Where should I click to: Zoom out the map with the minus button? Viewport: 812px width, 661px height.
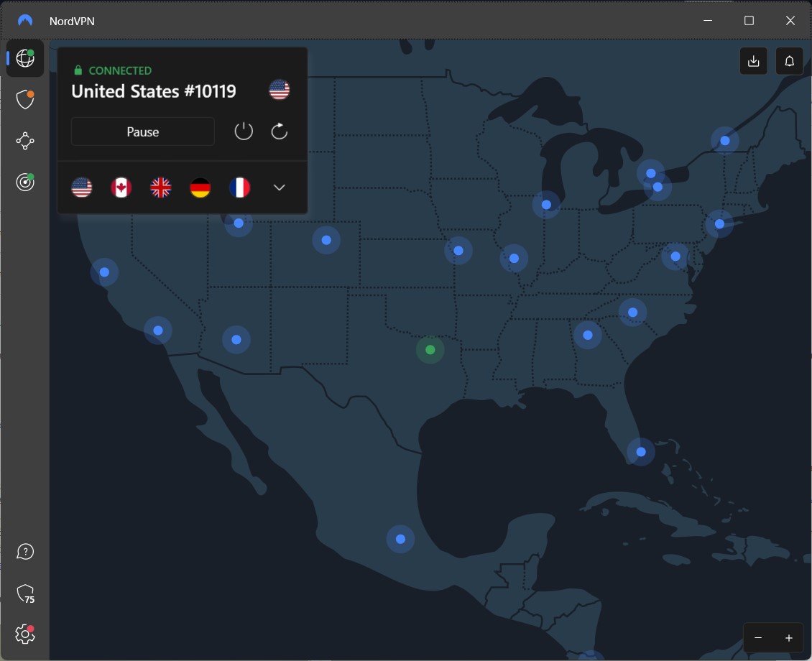coord(758,638)
